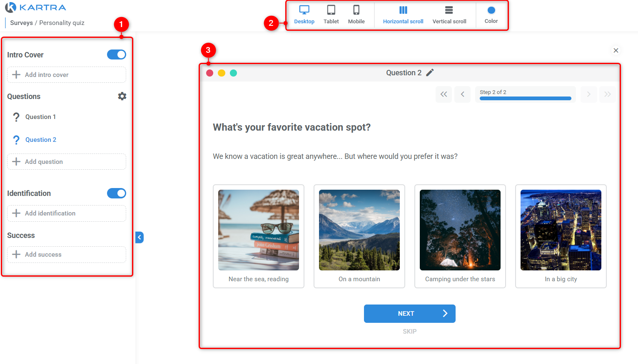
Task: Click the edit pencil beside Question 2
Action: (x=431, y=72)
